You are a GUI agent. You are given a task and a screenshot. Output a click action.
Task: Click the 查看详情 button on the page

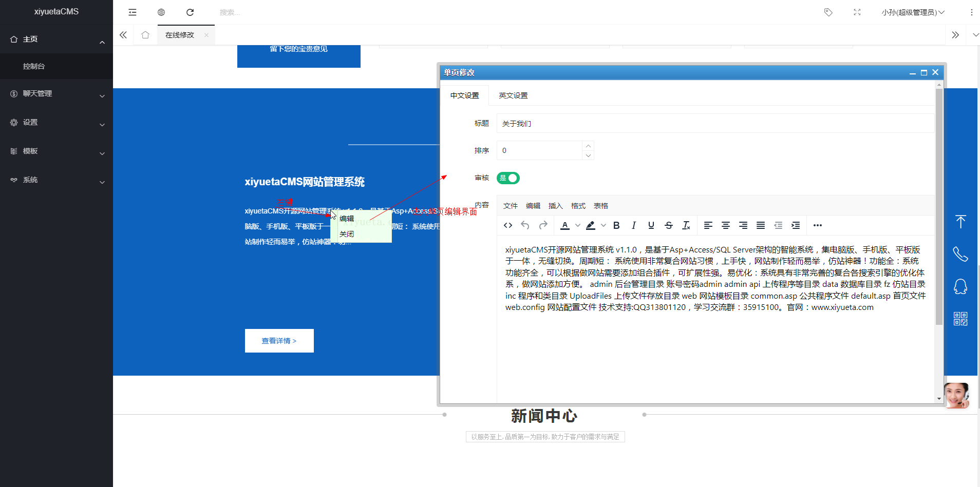tap(279, 340)
